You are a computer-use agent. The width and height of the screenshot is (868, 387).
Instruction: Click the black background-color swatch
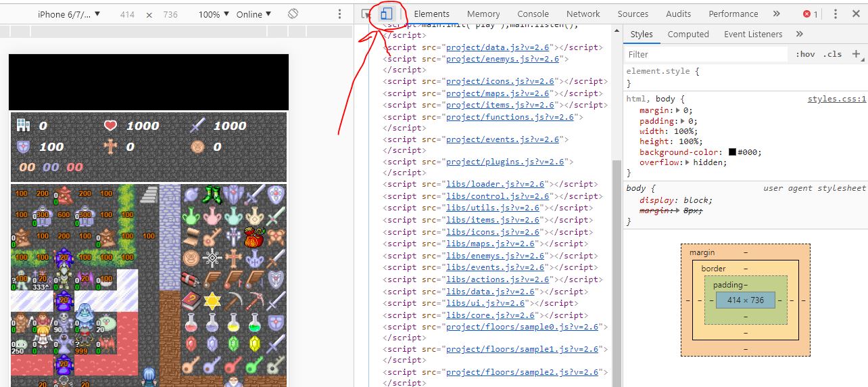pos(732,152)
